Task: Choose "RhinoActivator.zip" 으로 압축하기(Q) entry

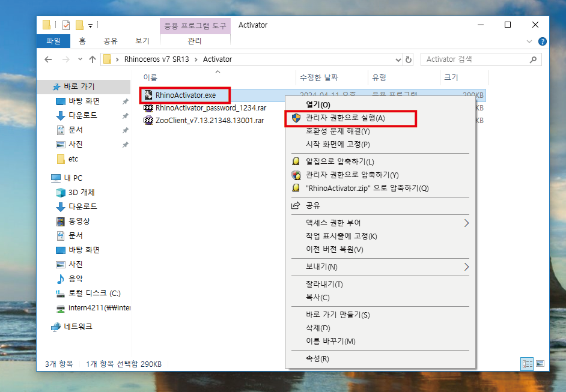Action: click(380, 188)
